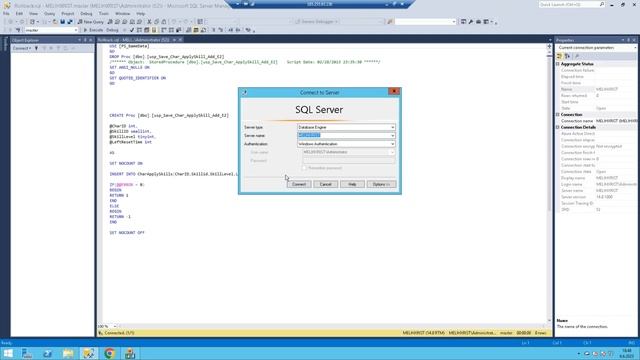
Task: Click the Find magnifier in Quick Launch
Action: 602,4
